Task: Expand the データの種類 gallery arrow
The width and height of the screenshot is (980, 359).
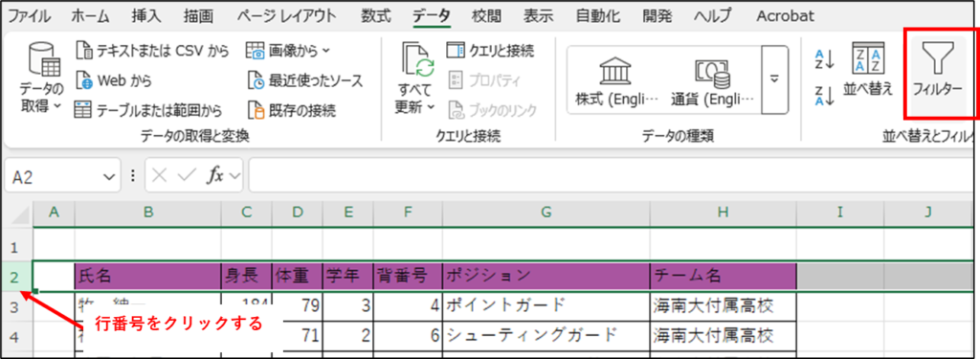Action: pyautogui.click(x=775, y=80)
